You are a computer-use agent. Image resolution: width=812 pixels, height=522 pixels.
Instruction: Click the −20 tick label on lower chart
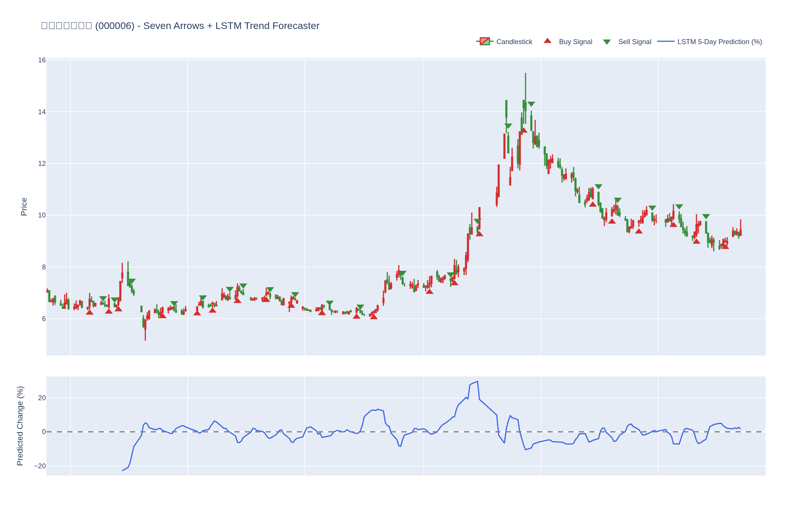pyautogui.click(x=40, y=466)
